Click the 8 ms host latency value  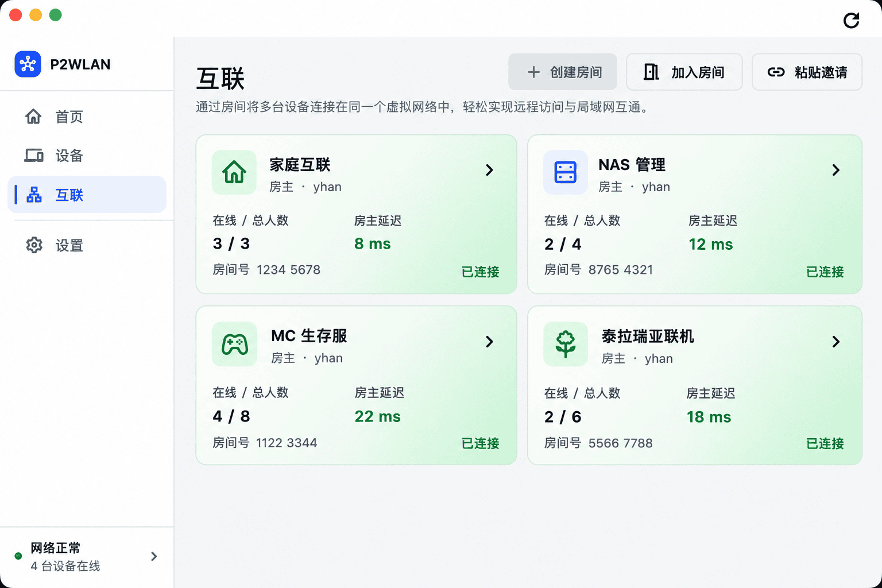373,243
